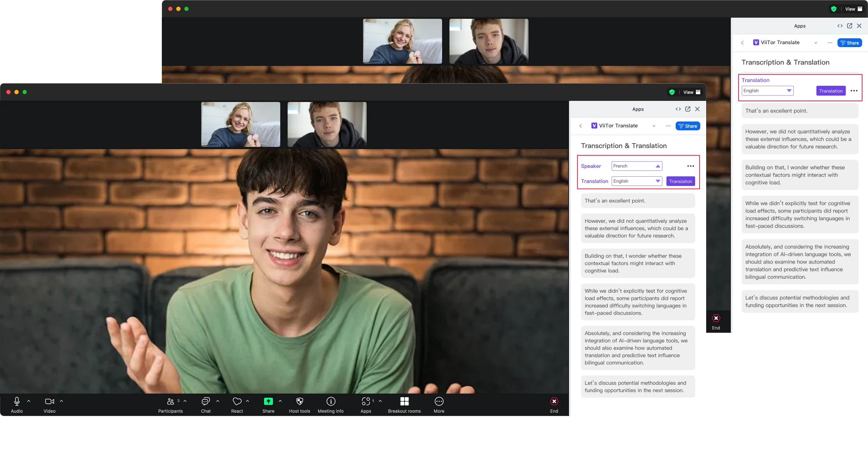
Task: Expand Apps options caret
Action: pyautogui.click(x=380, y=401)
